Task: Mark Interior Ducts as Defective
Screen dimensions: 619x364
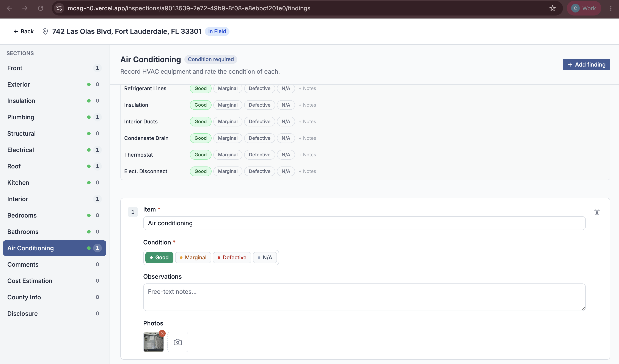Action: [259, 121]
